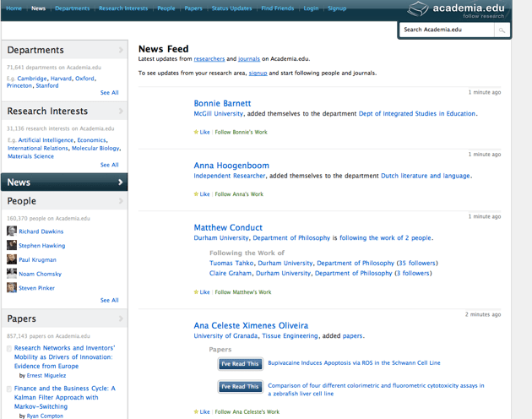Click I've Read This for Bupivacaine paper
The height and width of the screenshot is (419, 532).
pos(240,364)
